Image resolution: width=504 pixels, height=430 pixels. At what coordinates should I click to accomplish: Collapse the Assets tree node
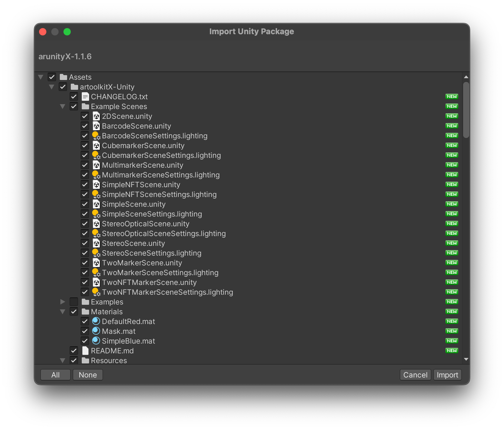[x=41, y=77]
